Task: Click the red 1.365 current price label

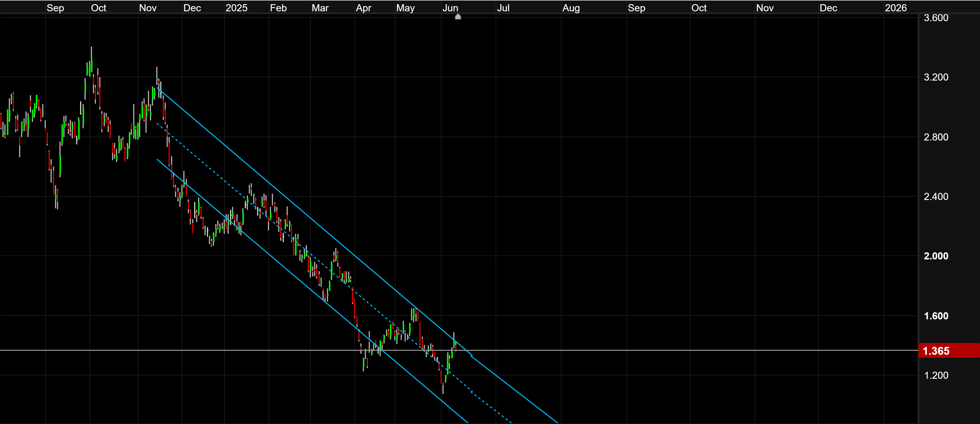Action: (x=949, y=351)
